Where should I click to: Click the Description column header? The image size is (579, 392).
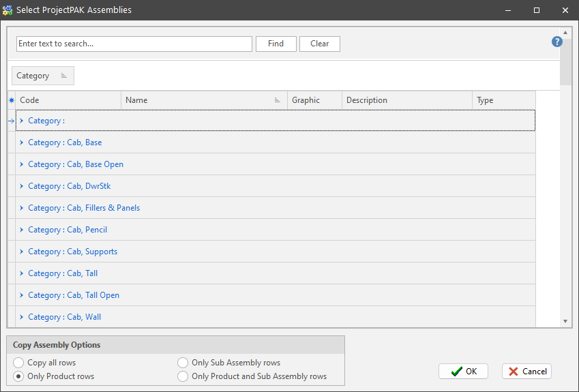[406, 100]
